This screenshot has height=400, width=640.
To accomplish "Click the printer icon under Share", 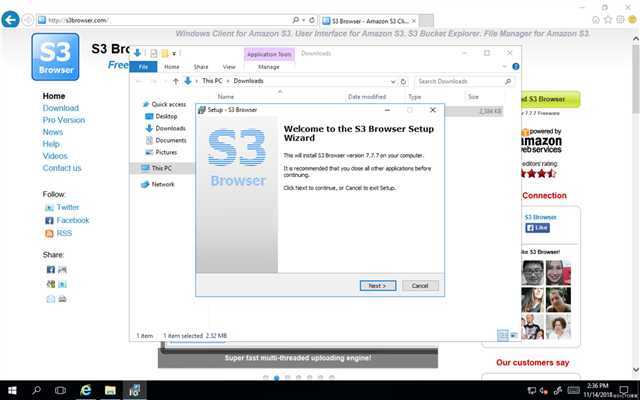I will click(x=62, y=299).
